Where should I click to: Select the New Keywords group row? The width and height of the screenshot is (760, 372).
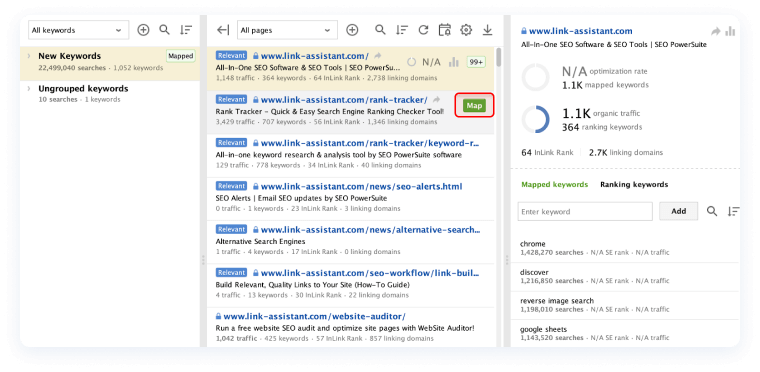click(110, 63)
